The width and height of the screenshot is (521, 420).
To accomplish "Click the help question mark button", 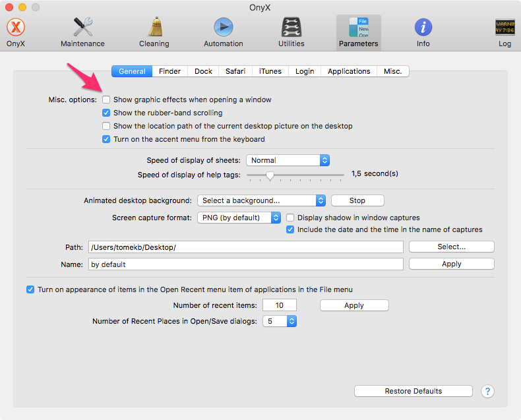I will click(x=487, y=391).
